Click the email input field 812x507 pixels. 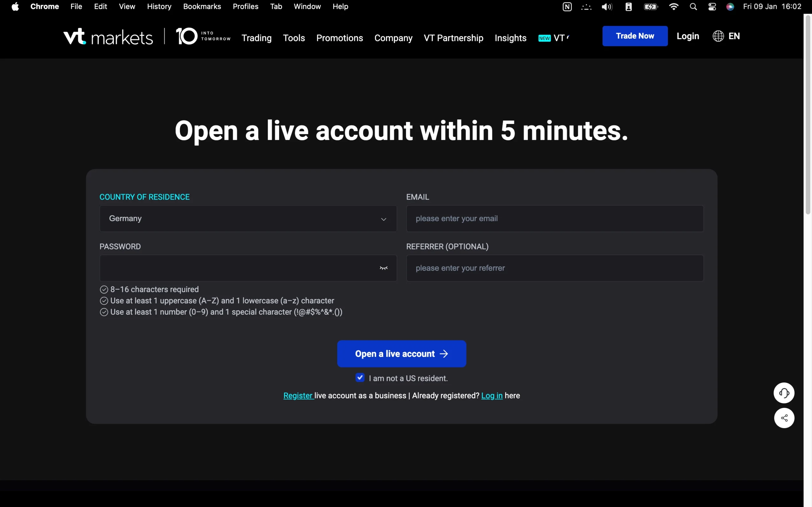(x=555, y=219)
